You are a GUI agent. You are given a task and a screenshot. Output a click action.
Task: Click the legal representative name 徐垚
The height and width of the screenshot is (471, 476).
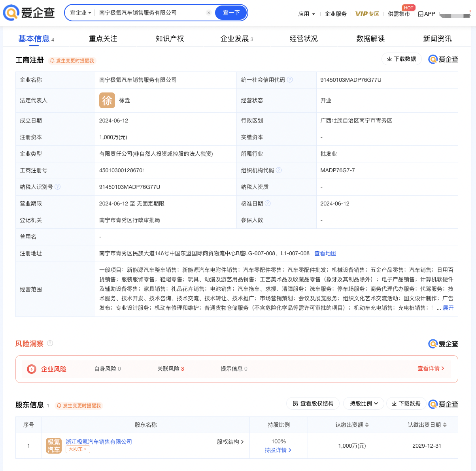click(125, 100)
